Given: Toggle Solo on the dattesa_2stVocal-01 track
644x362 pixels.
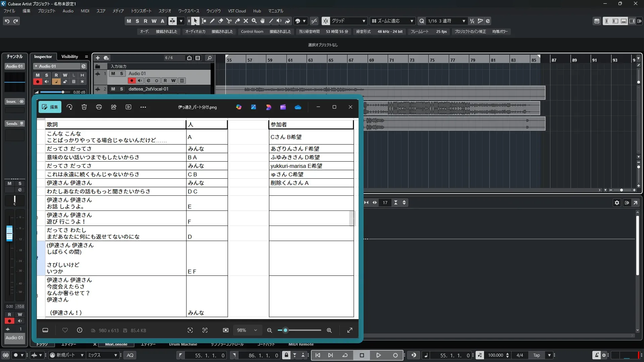Looking at the screenshot, I should [121, 89].
